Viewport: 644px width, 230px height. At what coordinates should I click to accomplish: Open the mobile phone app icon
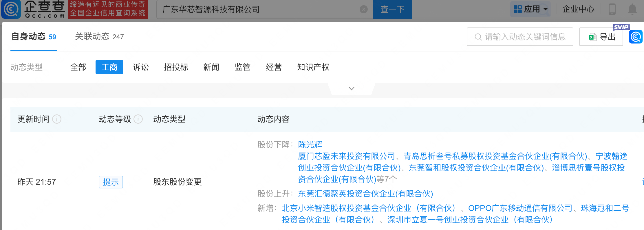coord(612,9)
